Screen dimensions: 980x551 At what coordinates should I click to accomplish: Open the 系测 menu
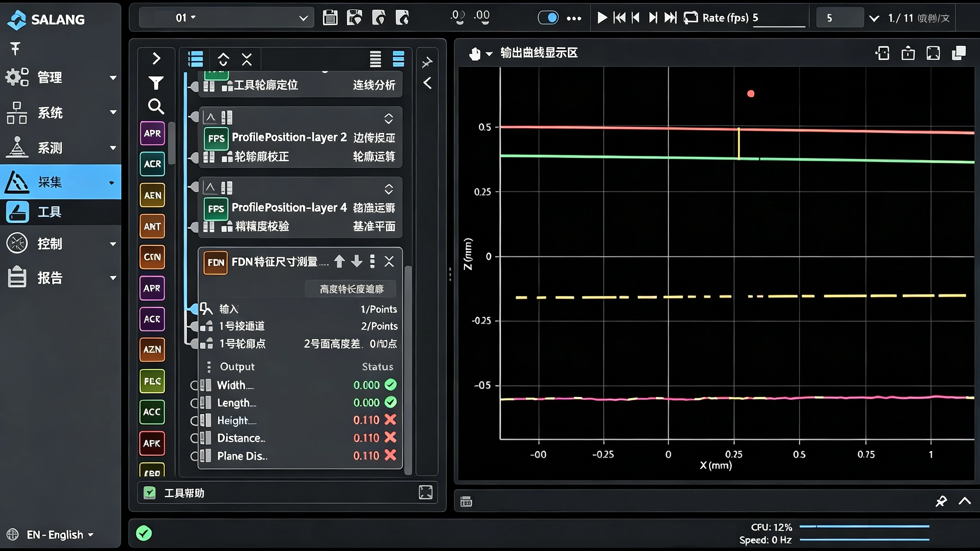pyautogui.click(x=61, y=147)
